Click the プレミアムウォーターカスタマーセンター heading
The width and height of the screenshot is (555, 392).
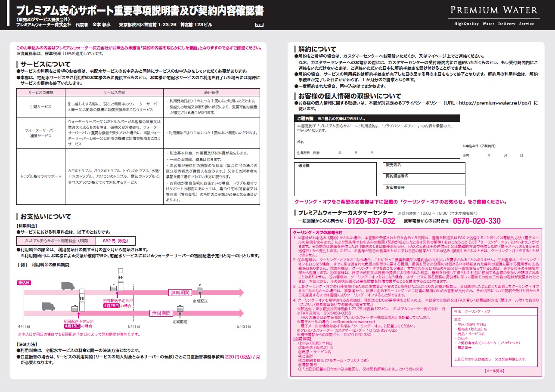tap(345, 213)
